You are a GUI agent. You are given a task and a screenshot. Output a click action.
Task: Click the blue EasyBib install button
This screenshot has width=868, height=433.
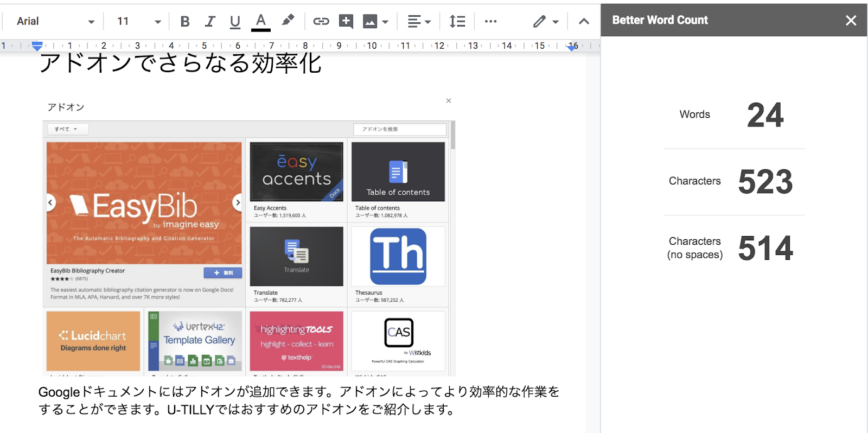pos(222,273)
